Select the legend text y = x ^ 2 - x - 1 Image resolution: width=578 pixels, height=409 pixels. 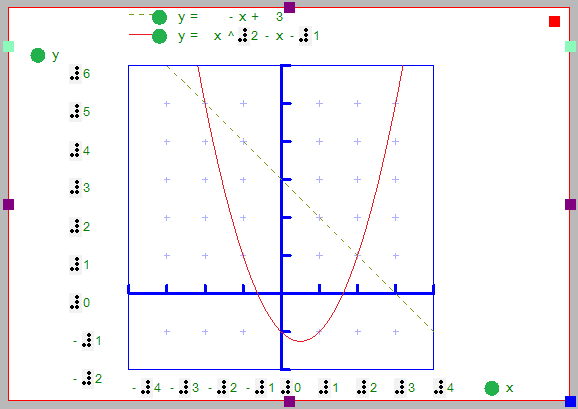point(248,36)
